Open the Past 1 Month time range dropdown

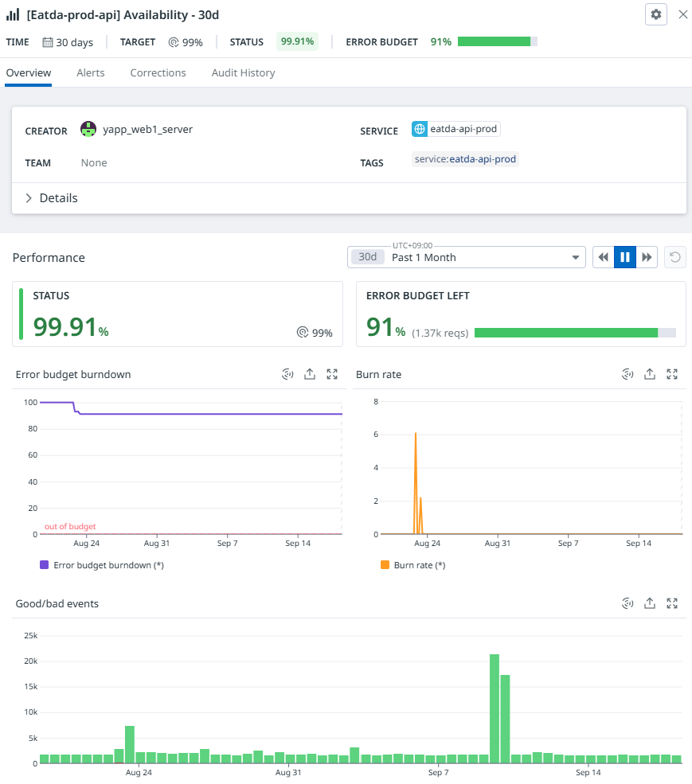point(467,258)
